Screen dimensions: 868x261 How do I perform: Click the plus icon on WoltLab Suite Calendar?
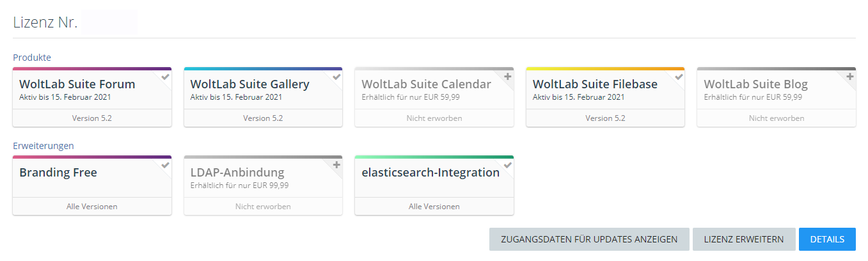pyautogui.click(x=508, y=77)
